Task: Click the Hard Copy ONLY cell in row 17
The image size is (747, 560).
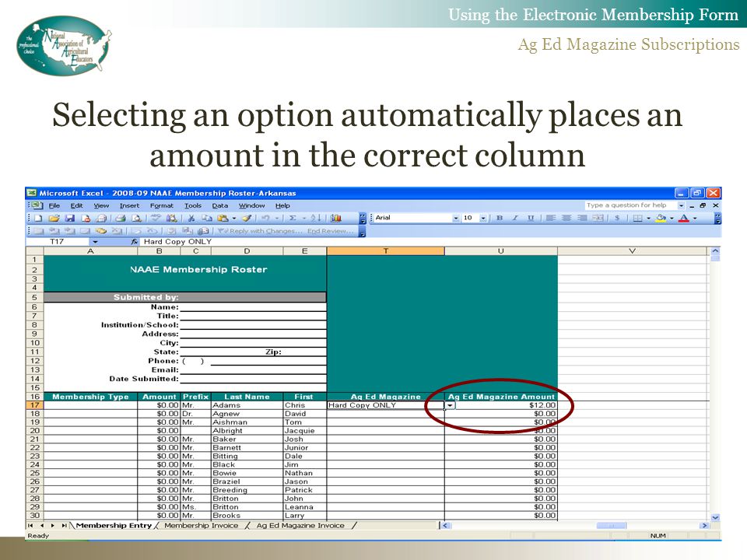Action: [386, 405]
